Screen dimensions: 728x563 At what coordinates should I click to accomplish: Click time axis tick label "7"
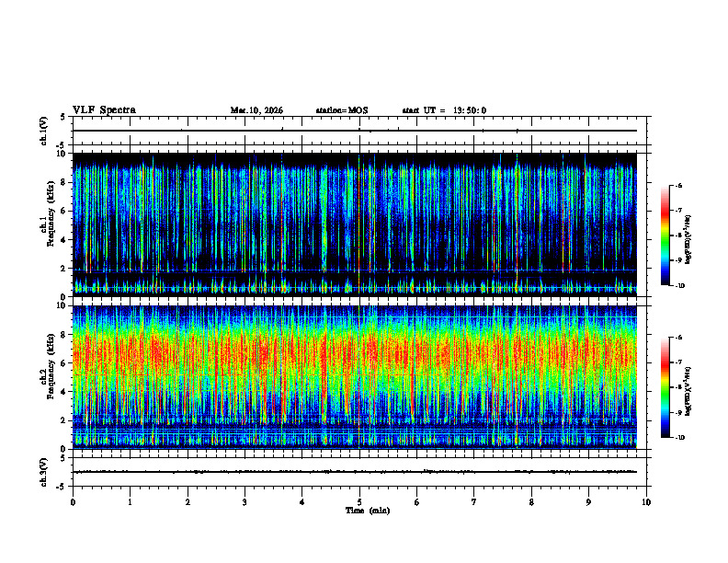click(x=474, y=502)
